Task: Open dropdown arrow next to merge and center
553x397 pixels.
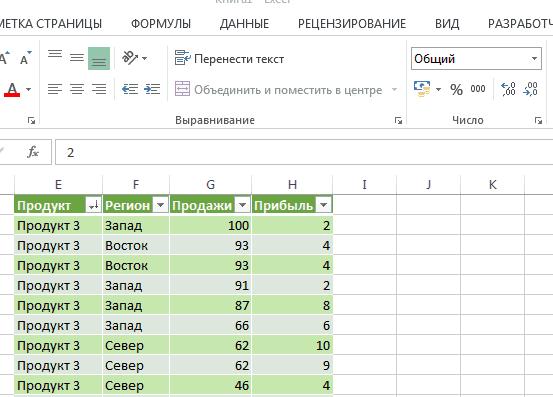Action: (x=395, y=90)
